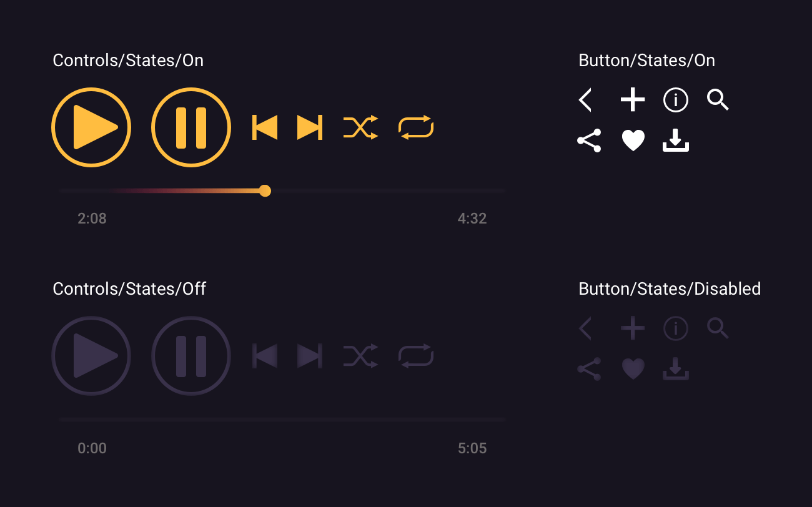Open info via white circled-i icon
Screen dimensions: 812x507
coord(676,100)
